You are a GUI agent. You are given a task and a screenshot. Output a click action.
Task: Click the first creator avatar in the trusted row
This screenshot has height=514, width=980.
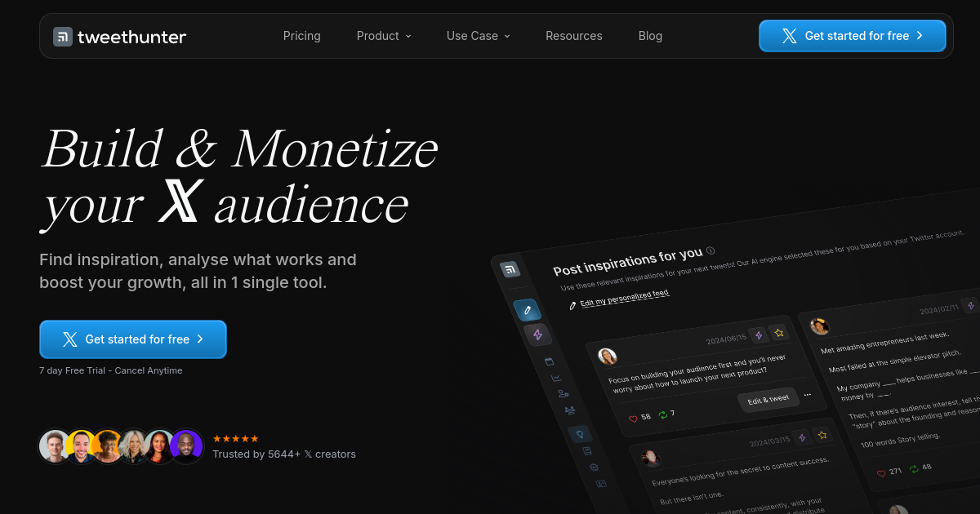coord(55,446)
